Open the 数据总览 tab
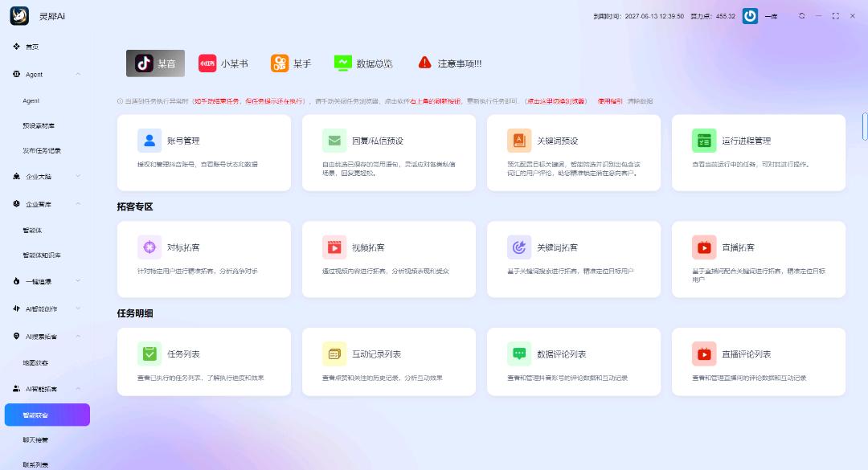The image size is (868, 470). tap(364, 63)
